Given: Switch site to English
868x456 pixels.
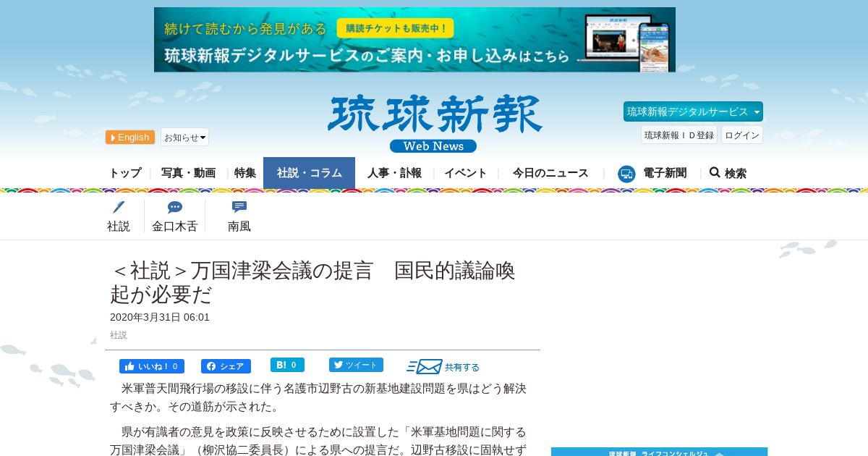Looking at the screenshot, I should click(x=130, y=138).
